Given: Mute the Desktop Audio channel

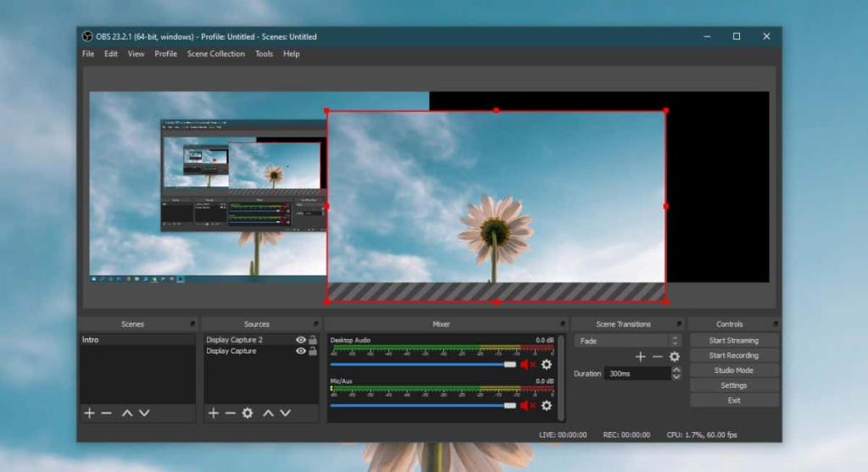Looking at the screenshot, I should [x=527, y=364].
